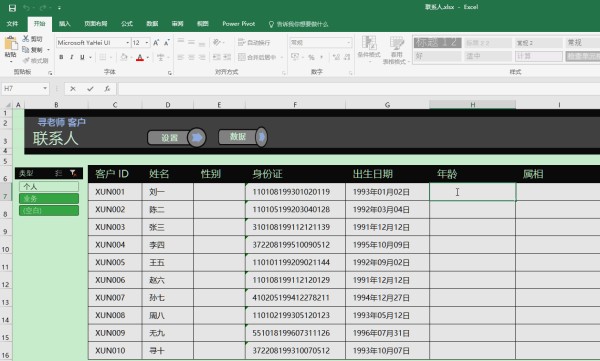This screenshot has height=361, width=600.
Task: Toggle 合并后居中 merge and center
Action: click(x=258, y=57)
